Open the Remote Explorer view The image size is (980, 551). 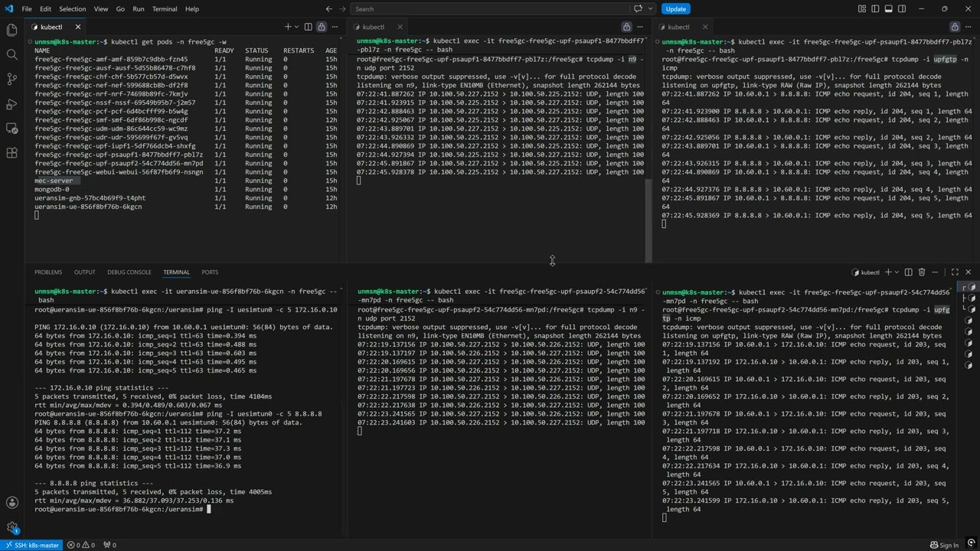[11, 128]
